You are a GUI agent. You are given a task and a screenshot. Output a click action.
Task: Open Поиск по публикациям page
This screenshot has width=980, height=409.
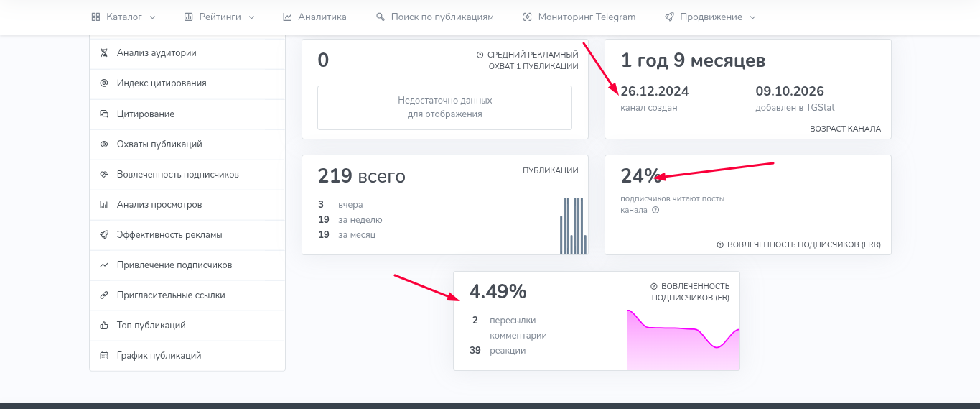[435, 17]
